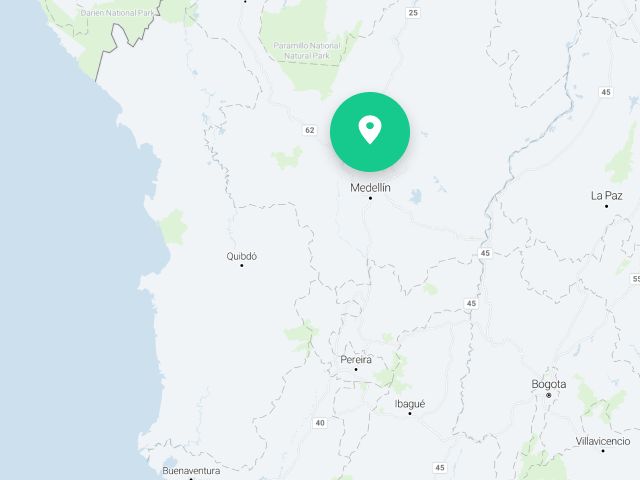Click the green location pin marker
The width and height of the screenshot is (640, 480).
pos(370,132)
